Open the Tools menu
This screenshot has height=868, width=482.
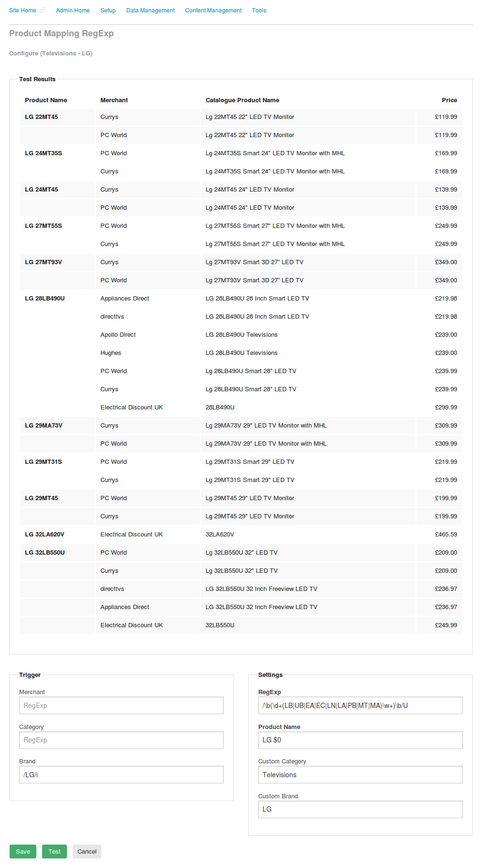[259, 11]
